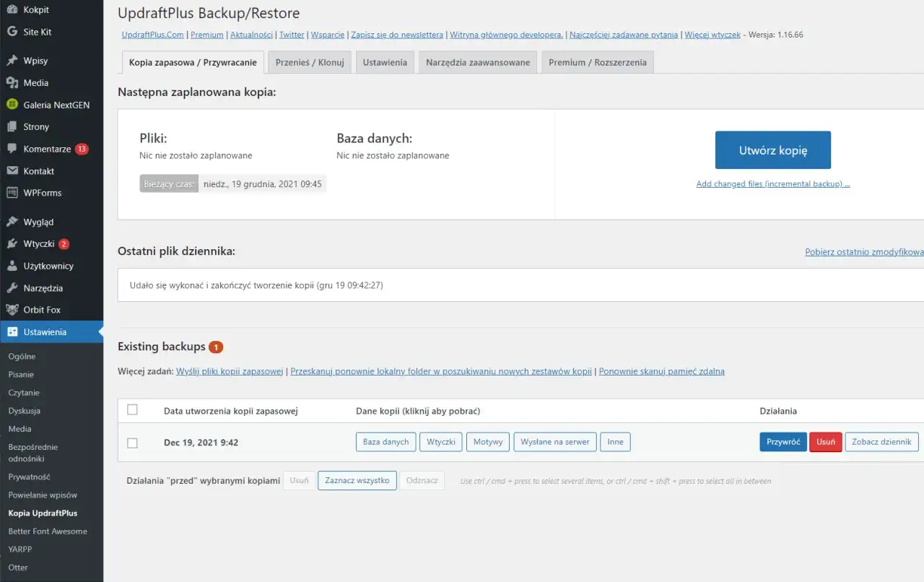Tick the select-all checkbox in backups table header
The height and width of the screenshot is (582, 924).
[x=132, y=409]
